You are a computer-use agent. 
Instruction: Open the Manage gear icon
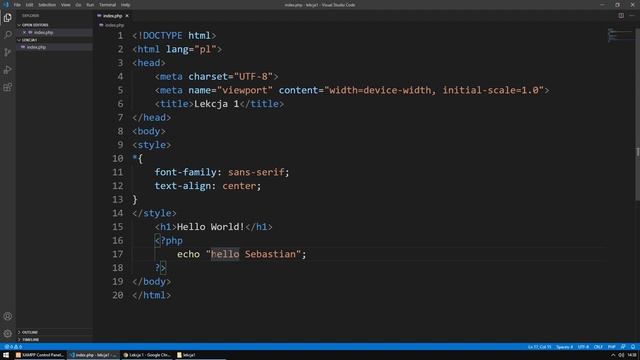[x=7, y=333]
